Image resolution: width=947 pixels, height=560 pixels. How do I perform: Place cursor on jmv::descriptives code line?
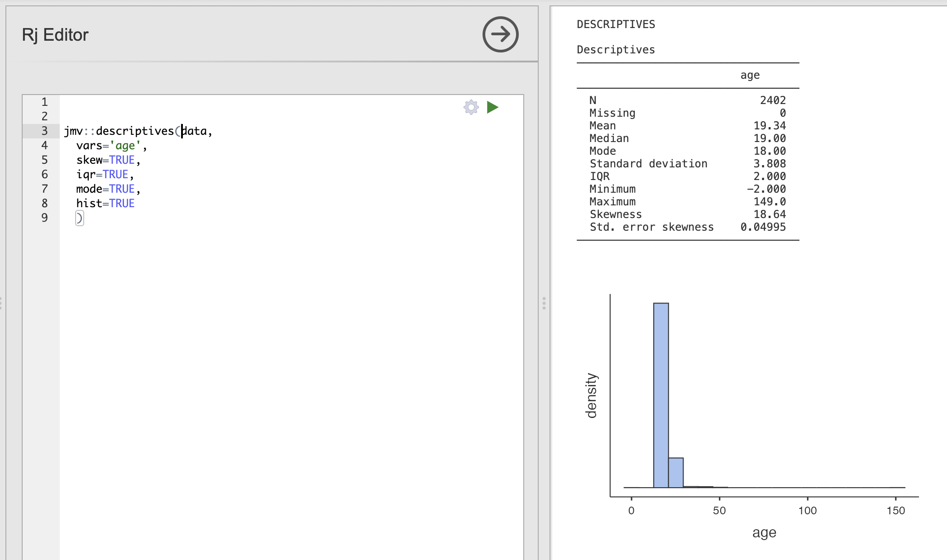tap(138, 131)
